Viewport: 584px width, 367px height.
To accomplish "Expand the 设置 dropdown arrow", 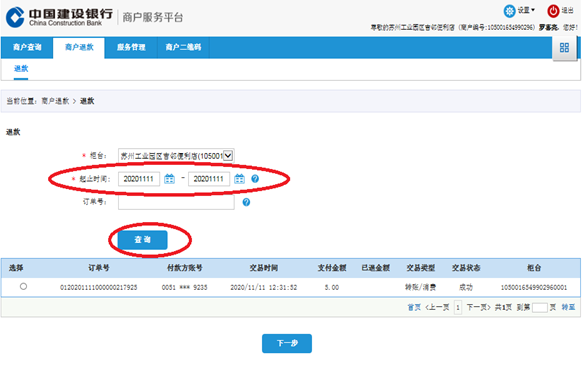I will [533, 10].
